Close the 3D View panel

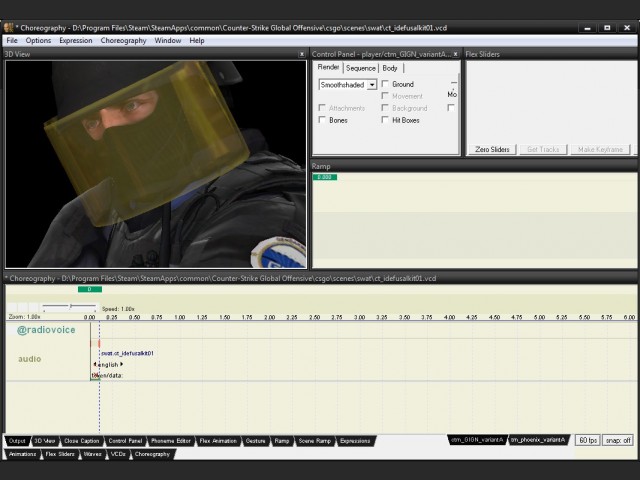[x=302, y=54]
